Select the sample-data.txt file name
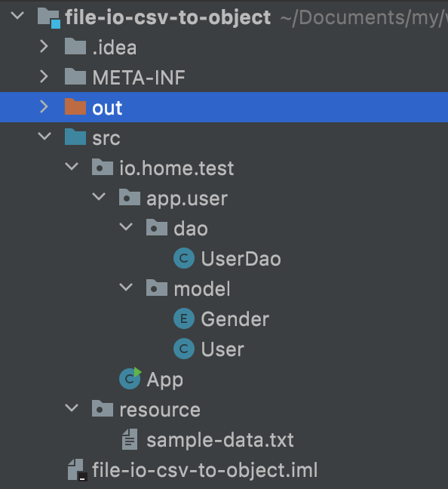This screenshot has width=448, height=489. coord(220,440)
